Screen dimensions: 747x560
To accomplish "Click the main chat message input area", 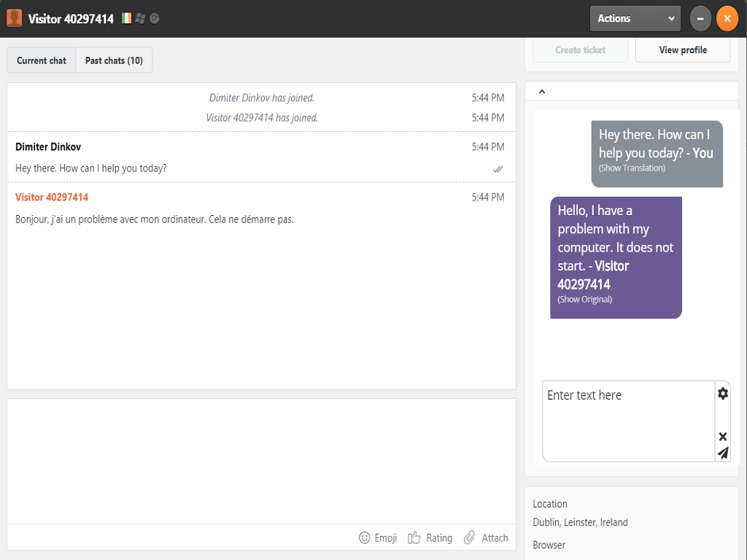I will [x=261, y=461].
